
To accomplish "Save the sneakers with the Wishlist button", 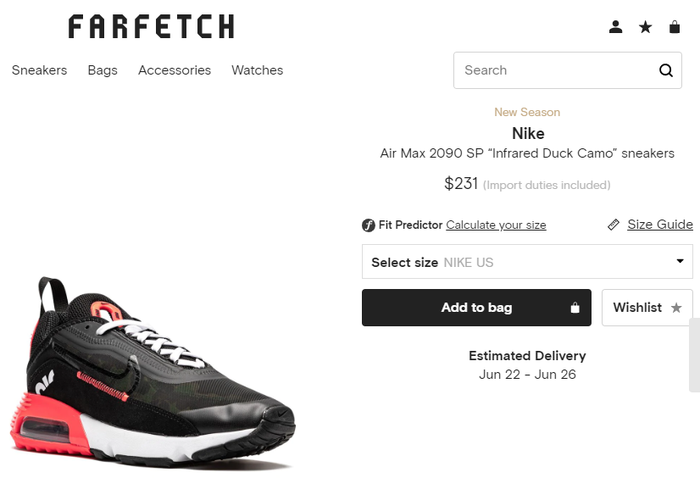I will 647,308.
